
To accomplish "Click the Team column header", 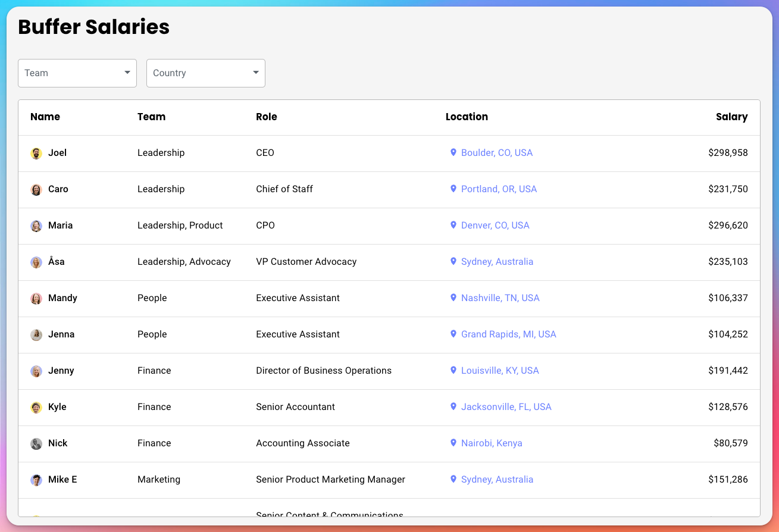I will tap(151, 117).
